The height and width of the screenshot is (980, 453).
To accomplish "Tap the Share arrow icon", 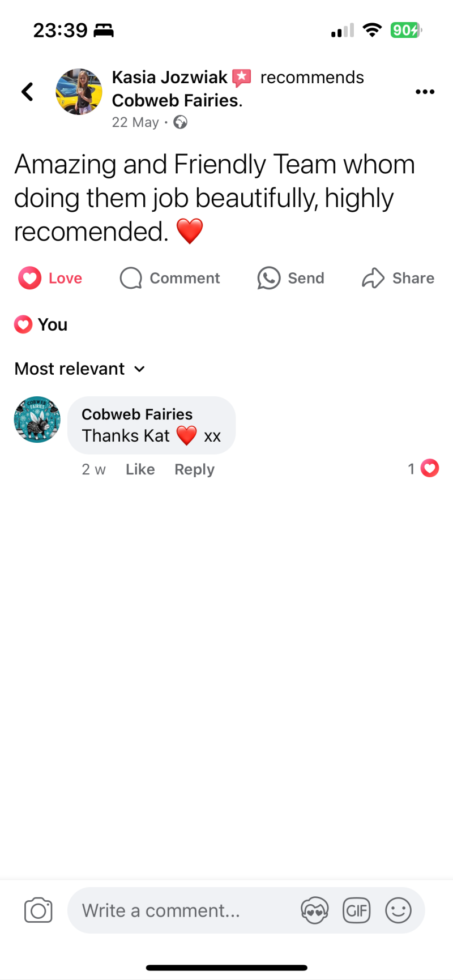I will click(373, 278).
